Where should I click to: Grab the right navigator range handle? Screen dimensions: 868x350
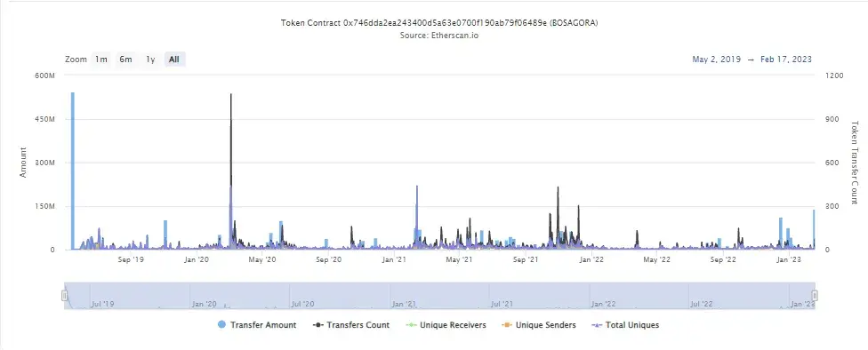(815, 296)
